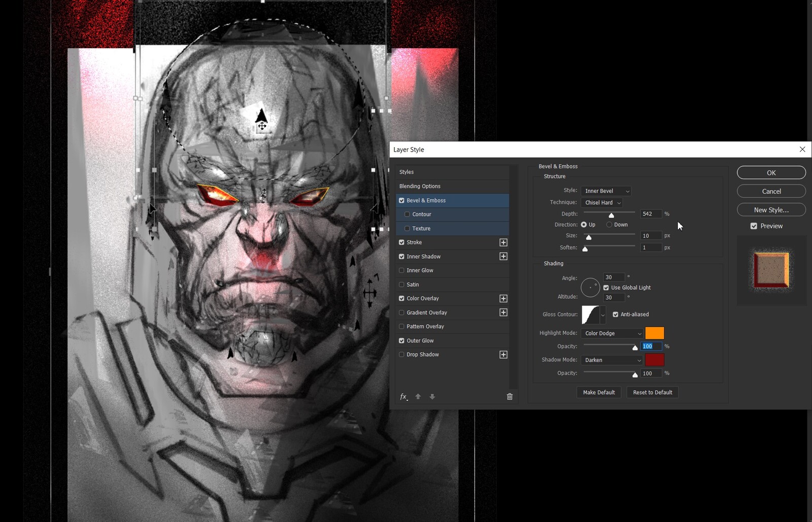
Task: Click the Depth slider handle
Action: point(612,216)
